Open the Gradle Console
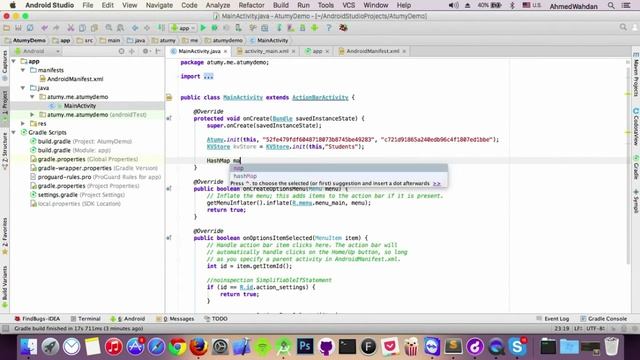 (x=603, y=319)
